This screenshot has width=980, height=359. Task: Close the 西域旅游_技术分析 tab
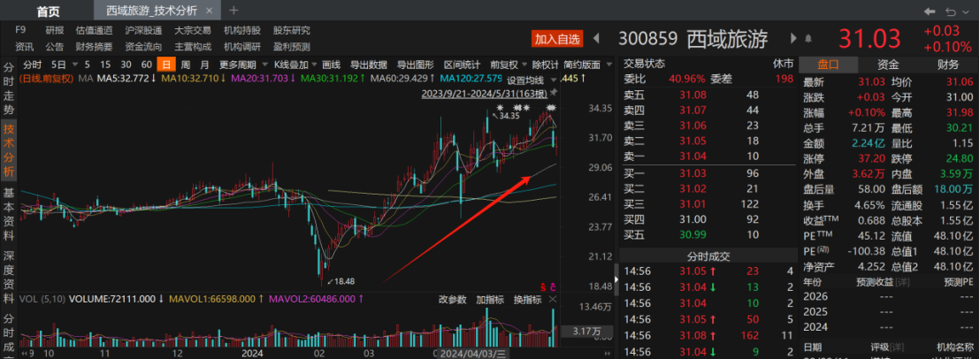pyautogui.click(x=209, y=11)
